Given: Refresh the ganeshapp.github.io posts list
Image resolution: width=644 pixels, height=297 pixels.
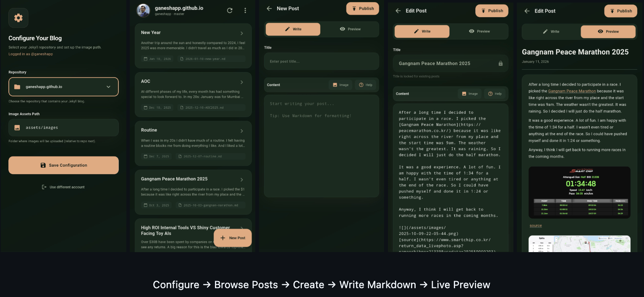Looking at the screenshot, I should tap(230, 10).
